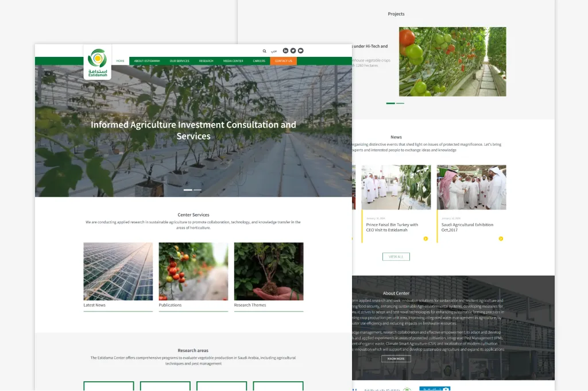
Task: Click the Estidamah logo
Action: [x=98, y=62]
